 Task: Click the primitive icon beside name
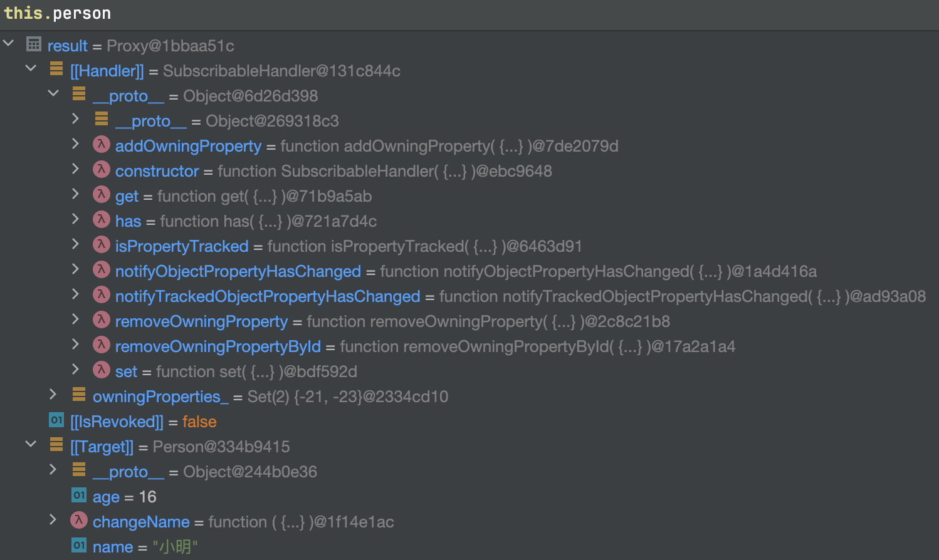pos(79,546)
